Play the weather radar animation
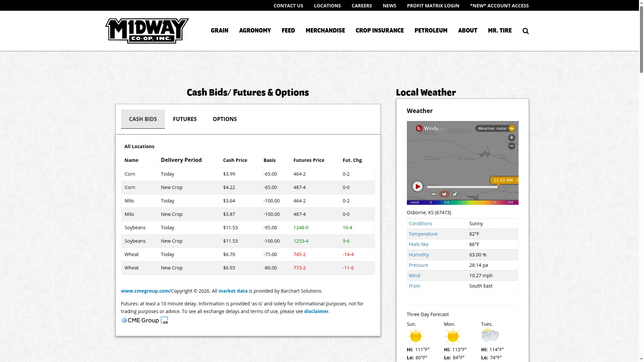The height and width of the screenshot is (362, 644). (x=418, y=186)
